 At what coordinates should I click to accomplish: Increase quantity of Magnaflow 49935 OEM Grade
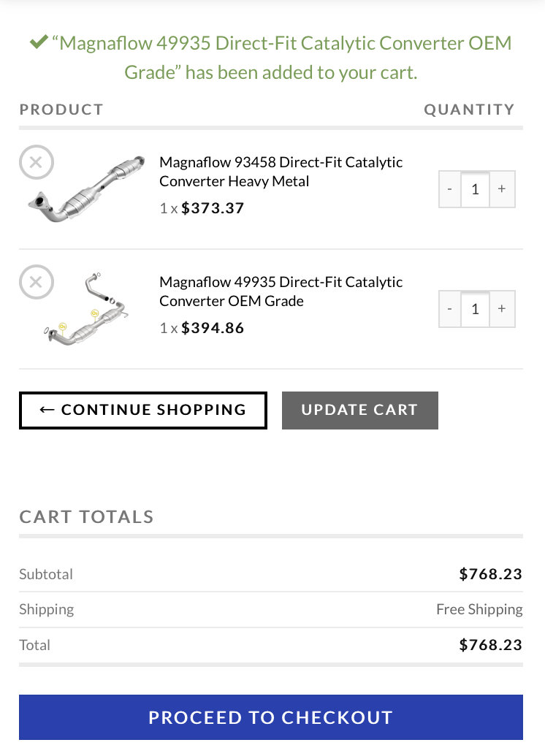502,309
